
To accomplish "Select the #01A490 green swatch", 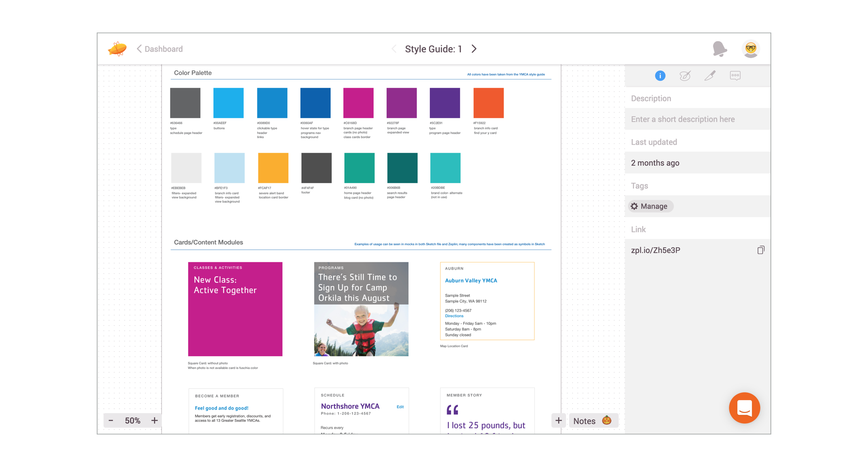I will point(359,168).
